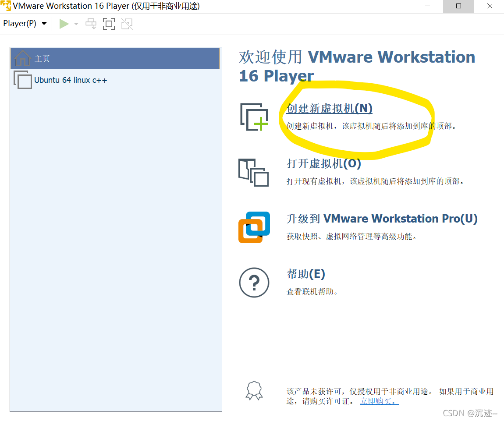
Task: Click the license ribbon badge icon
Action: point(254,390)
